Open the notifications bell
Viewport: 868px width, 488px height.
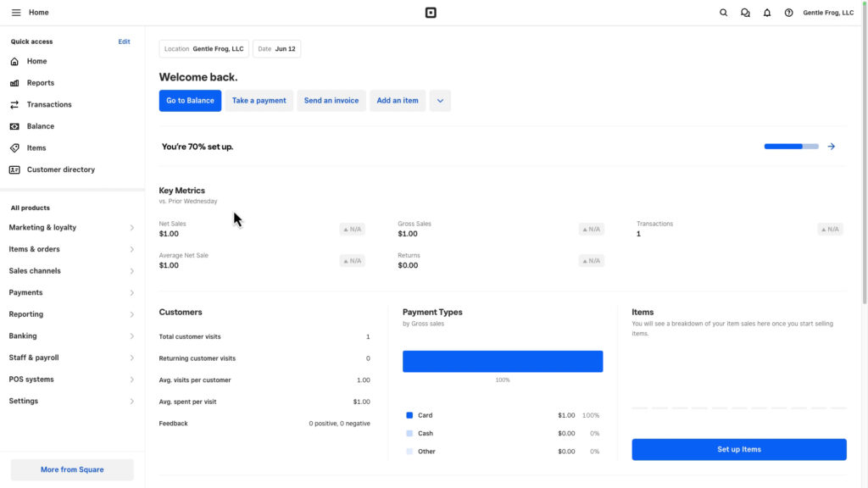(x=767, y=13)
